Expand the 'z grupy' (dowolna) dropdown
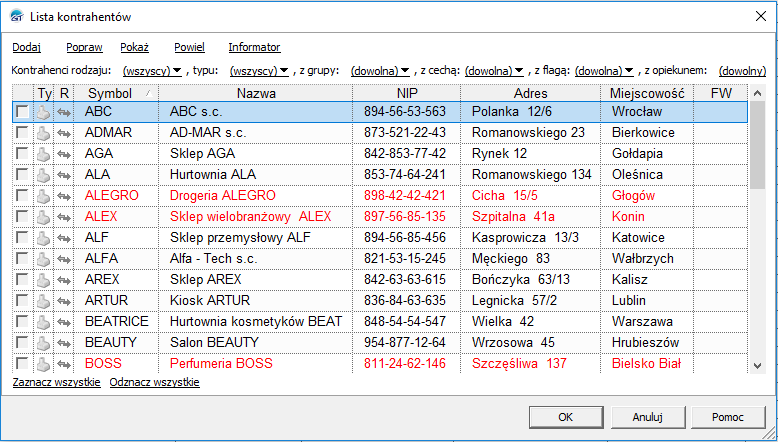This screenshot has width=778, height=442. (380, 71)
